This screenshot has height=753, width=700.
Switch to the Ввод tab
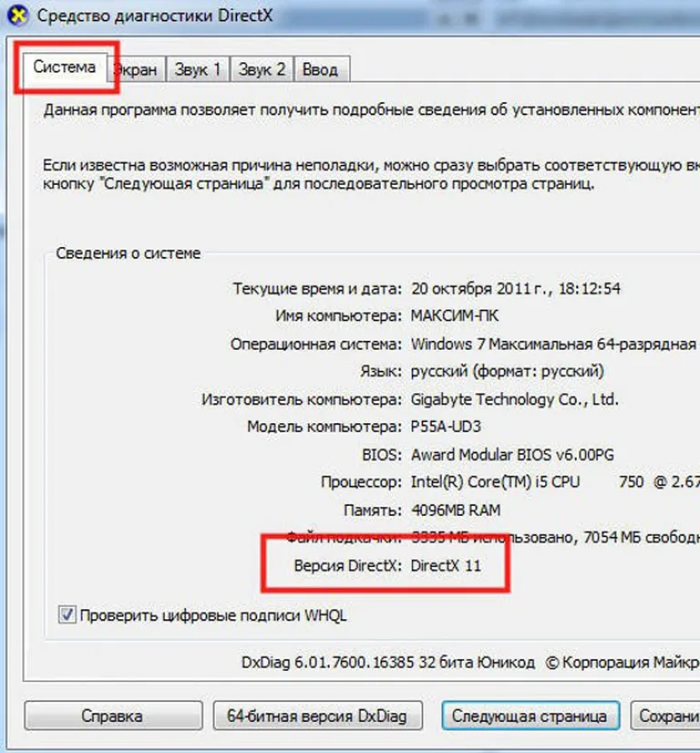(x=321, y=69)
